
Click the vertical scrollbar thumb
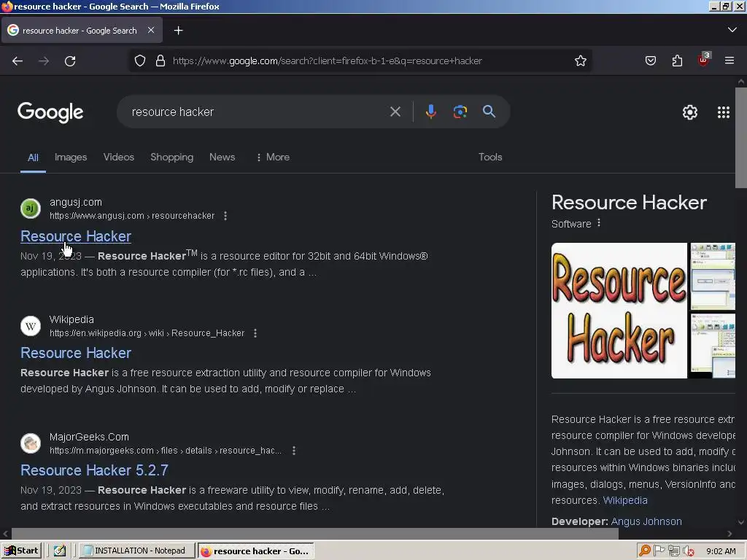point(741,138)
